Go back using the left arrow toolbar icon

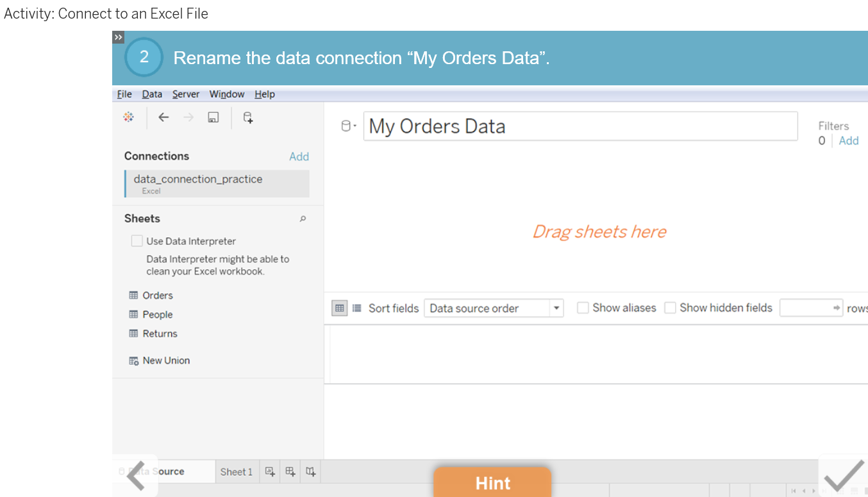[163, 117]
